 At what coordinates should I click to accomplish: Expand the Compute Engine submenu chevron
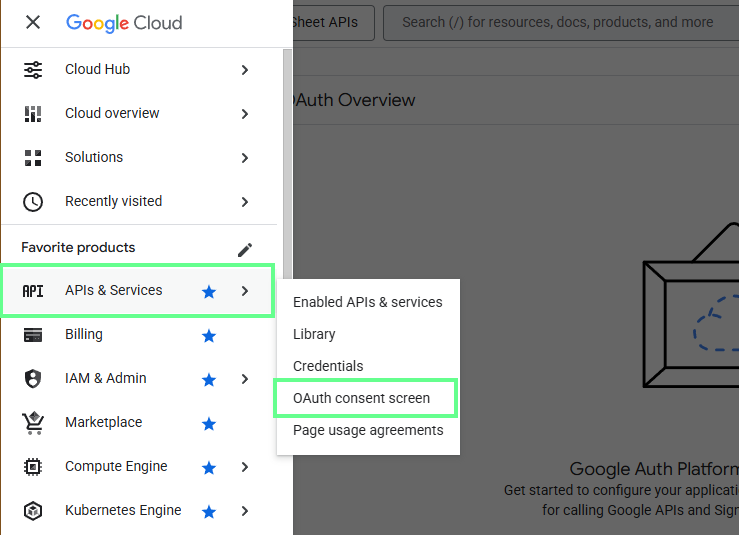pos(245,467)
